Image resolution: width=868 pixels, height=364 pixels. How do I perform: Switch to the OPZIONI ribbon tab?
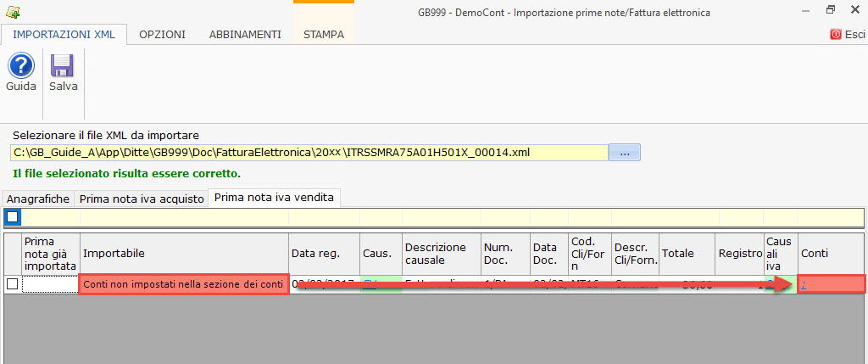coord(162,35)
